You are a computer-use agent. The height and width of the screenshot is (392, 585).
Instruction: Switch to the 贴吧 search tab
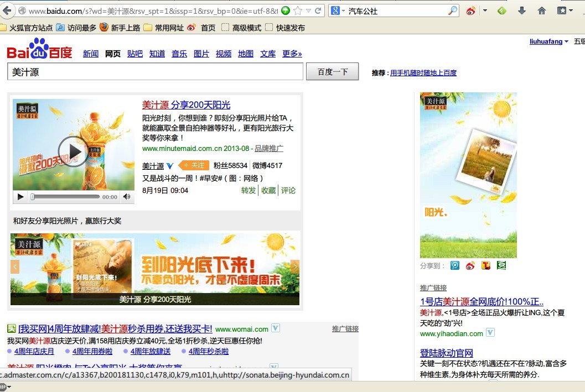[135, 54]
